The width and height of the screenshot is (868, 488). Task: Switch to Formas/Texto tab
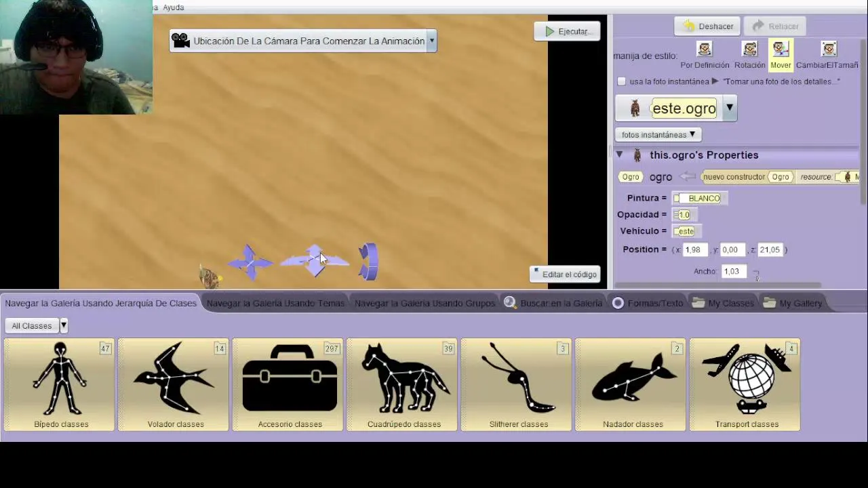point(648,303)
